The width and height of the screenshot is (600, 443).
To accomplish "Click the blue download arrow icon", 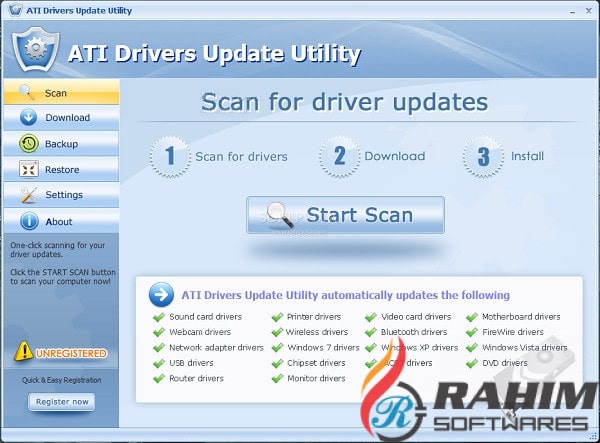I will (28, 117).
